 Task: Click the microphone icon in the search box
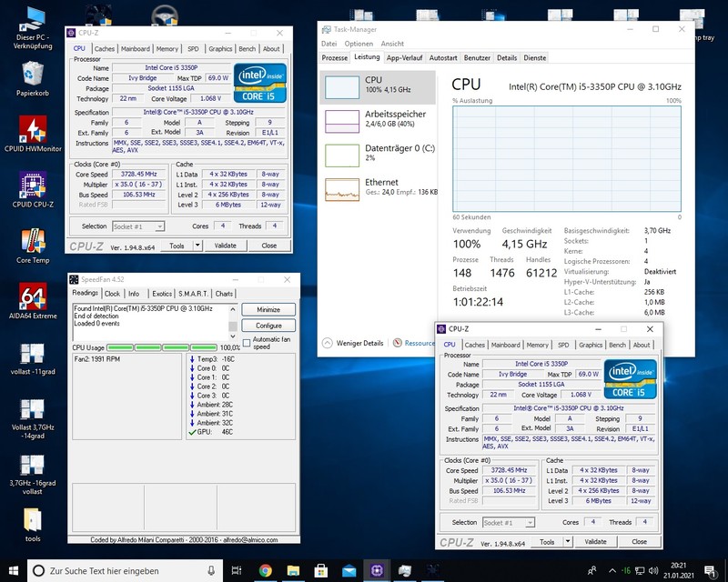(x=211, y=570)
